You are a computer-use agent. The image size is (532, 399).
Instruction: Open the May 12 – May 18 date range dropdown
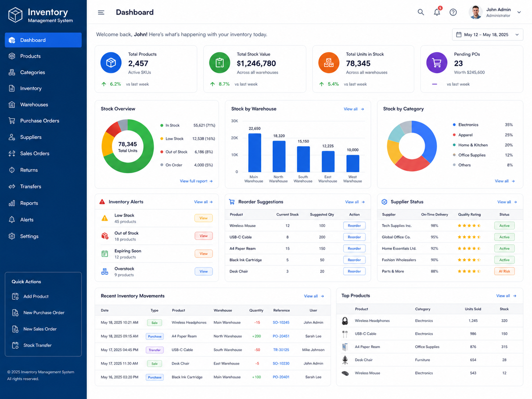487,35
